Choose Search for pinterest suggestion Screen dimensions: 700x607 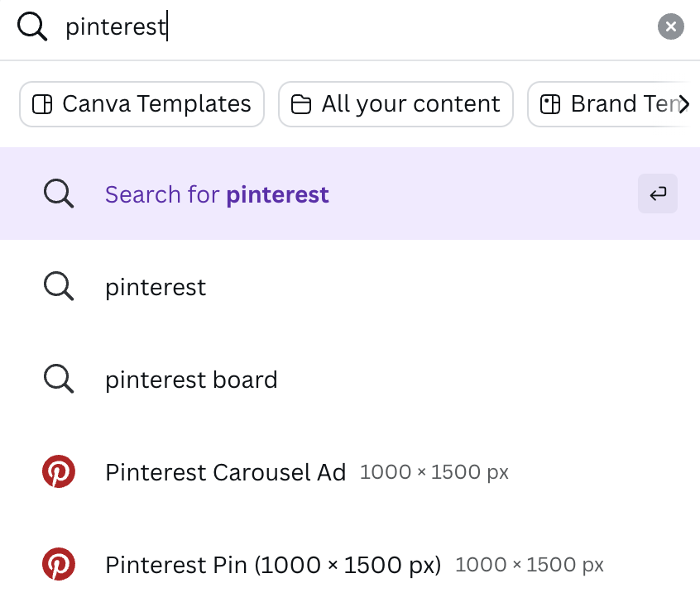tap(350, 194)
